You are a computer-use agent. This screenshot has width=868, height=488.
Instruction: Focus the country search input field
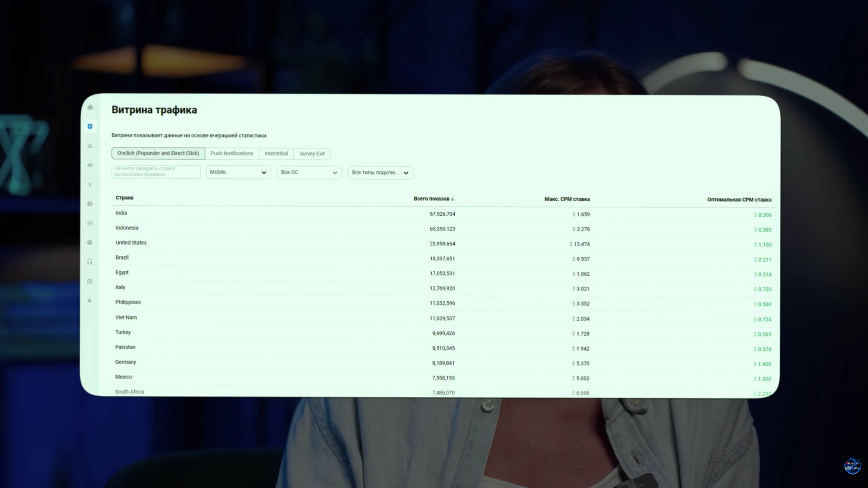click(156, 172)
